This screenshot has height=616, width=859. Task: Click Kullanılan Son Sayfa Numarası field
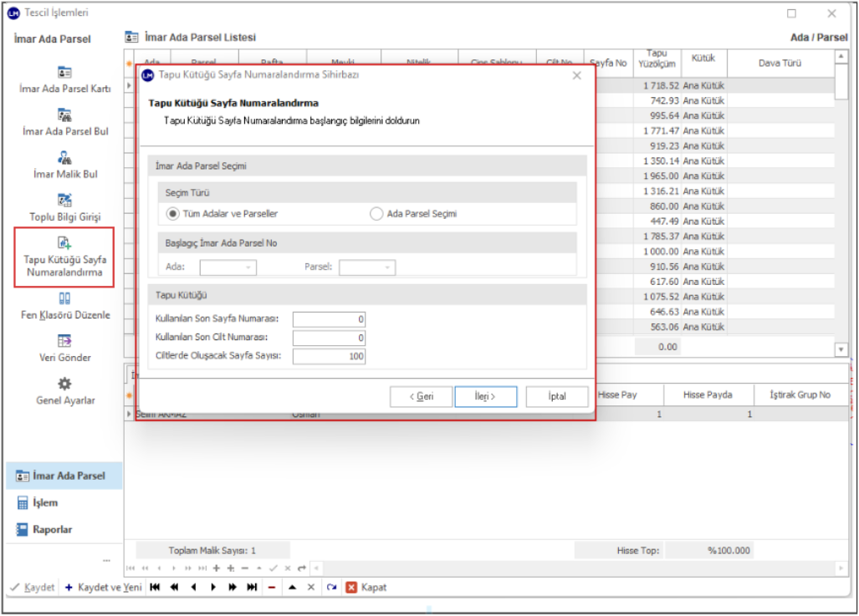(329, 319)
